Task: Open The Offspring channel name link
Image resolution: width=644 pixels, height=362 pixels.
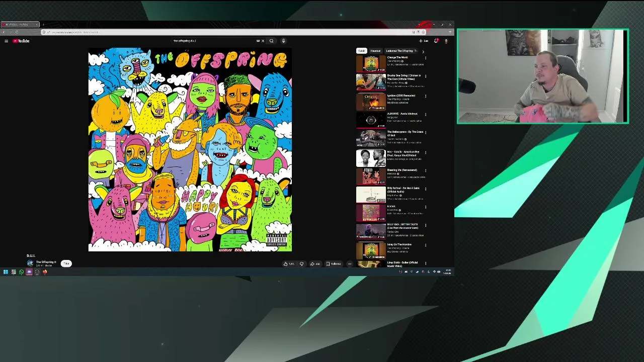Action: point(45,262)
